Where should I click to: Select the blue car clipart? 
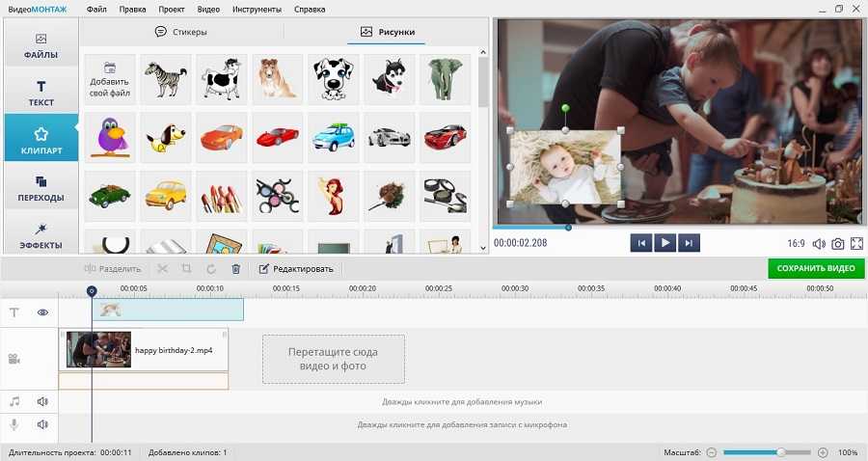pos(334,138)
